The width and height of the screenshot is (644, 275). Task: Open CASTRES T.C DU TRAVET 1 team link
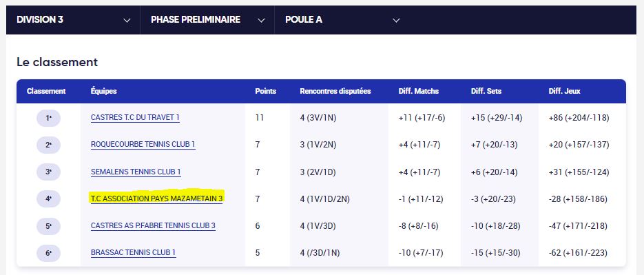point(135,118)
